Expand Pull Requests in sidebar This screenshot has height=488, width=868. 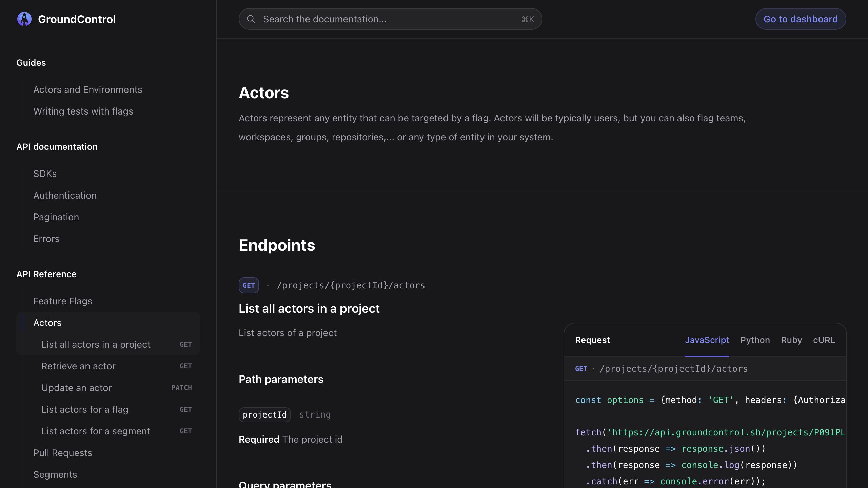pos(63,453)
